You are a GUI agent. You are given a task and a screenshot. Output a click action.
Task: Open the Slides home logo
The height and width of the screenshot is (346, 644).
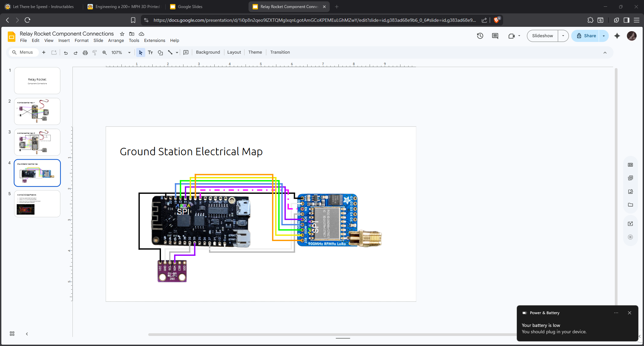point(12,36)
